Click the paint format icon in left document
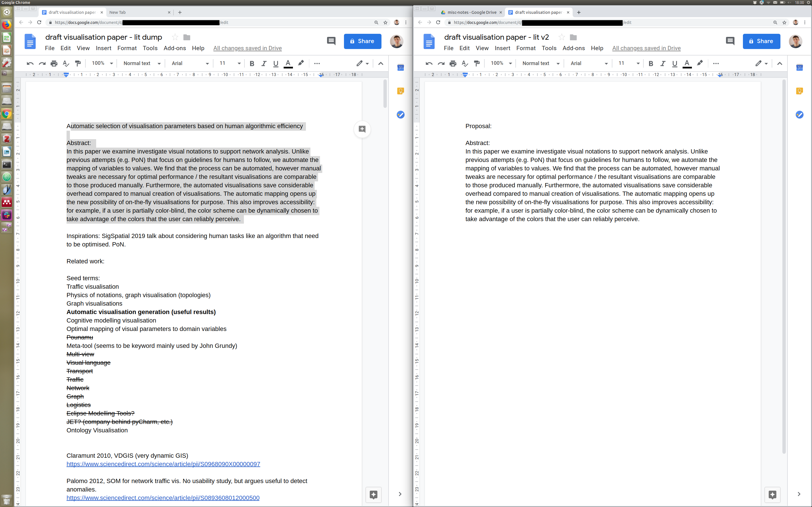Screen dimensions: 812x507 point(78,63)
